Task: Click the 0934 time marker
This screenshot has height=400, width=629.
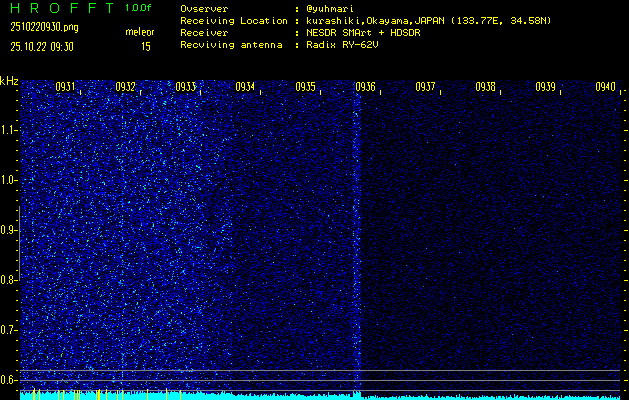Action: 245,87
